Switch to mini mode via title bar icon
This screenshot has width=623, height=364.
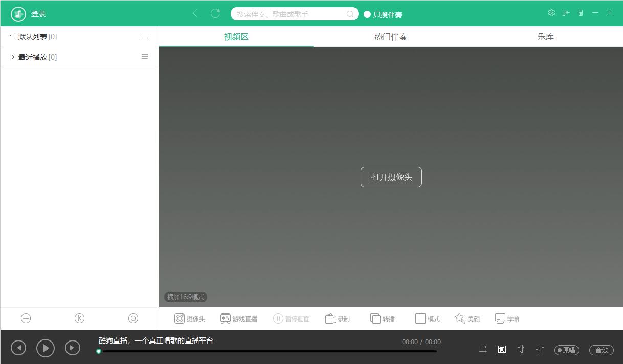point(581,13)
